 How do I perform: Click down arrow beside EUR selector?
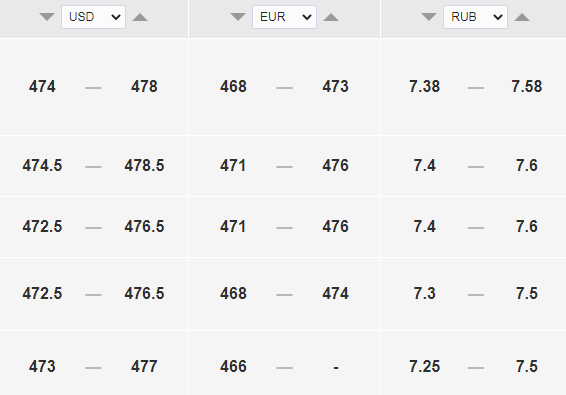click(238, 17)
